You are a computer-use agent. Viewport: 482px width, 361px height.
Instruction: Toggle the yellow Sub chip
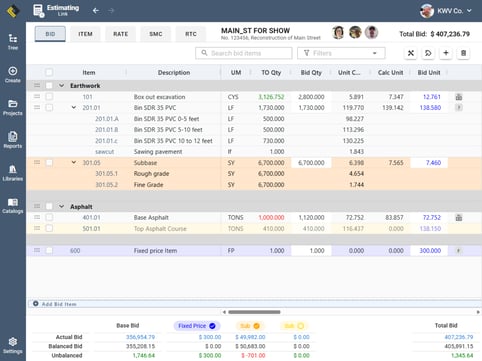click(x=294, y=326)
